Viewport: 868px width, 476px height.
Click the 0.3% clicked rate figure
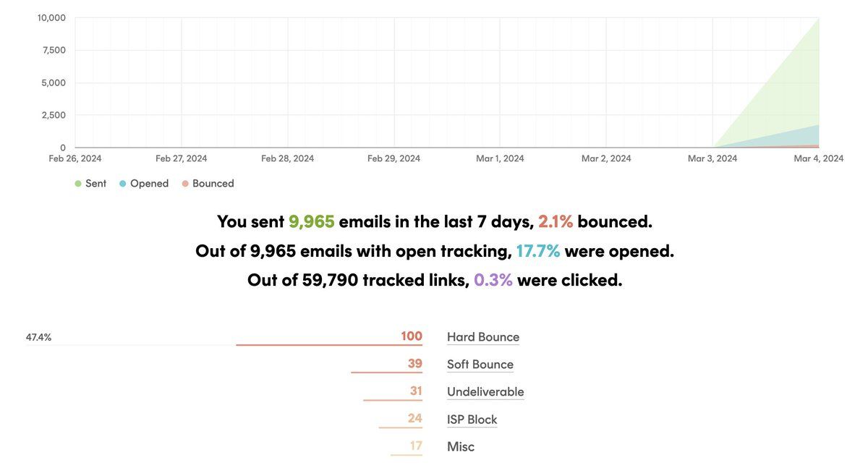tap(493, 280)
